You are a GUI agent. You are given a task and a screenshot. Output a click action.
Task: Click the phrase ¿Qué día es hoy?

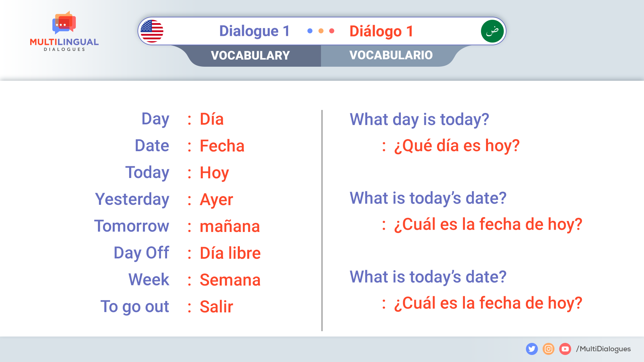pyautogui.click(x=457, y=146)
